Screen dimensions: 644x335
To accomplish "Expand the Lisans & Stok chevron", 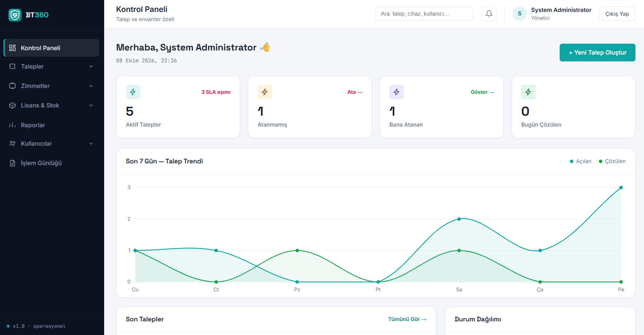I will point(91,105).
